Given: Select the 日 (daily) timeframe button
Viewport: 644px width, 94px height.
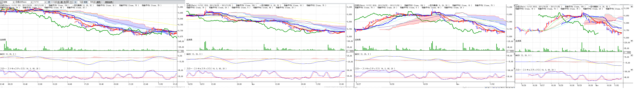Looking at the screenshot, I should [x=58, y=2].
